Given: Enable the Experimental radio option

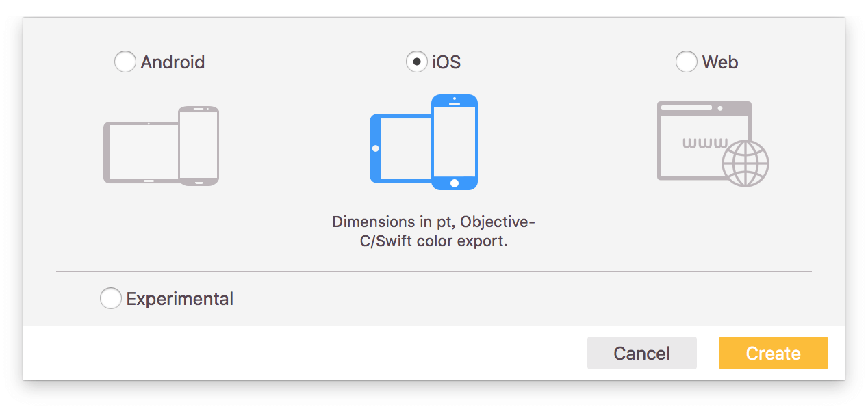Looking at the screenshot, I should (x=110, y=299).
